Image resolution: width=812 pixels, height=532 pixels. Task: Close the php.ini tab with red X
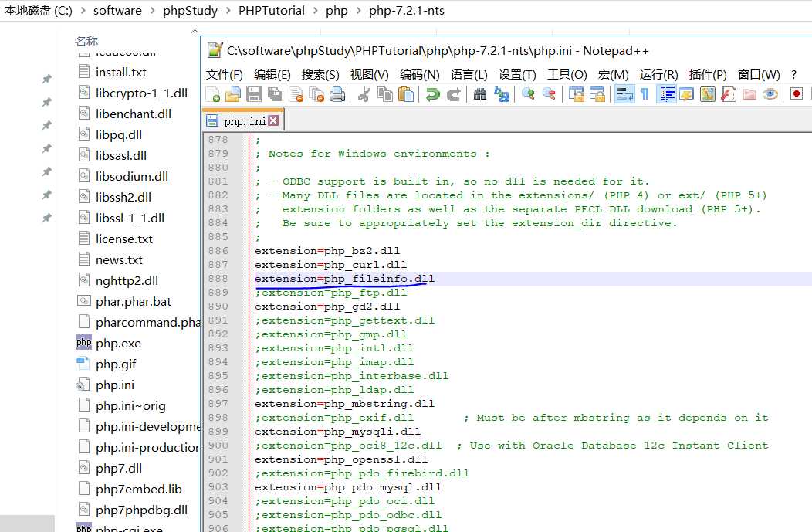click(273, 120)
